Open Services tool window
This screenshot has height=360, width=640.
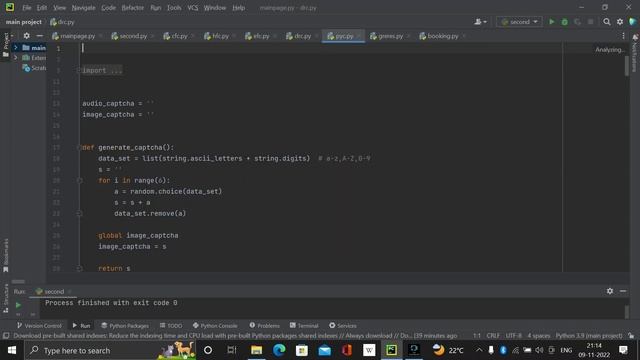tap(343, 326)
